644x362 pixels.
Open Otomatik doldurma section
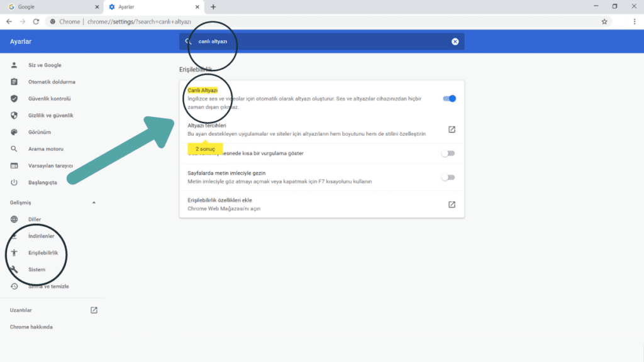point(53,82)
